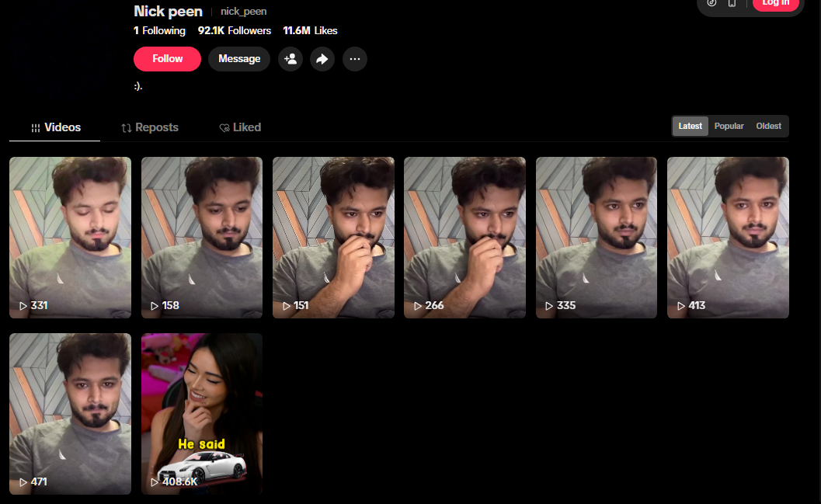Click the 11.6M Likes stat
Image resolution: width=821 pixels, height=504 pixels.
(x=310, y=31)
